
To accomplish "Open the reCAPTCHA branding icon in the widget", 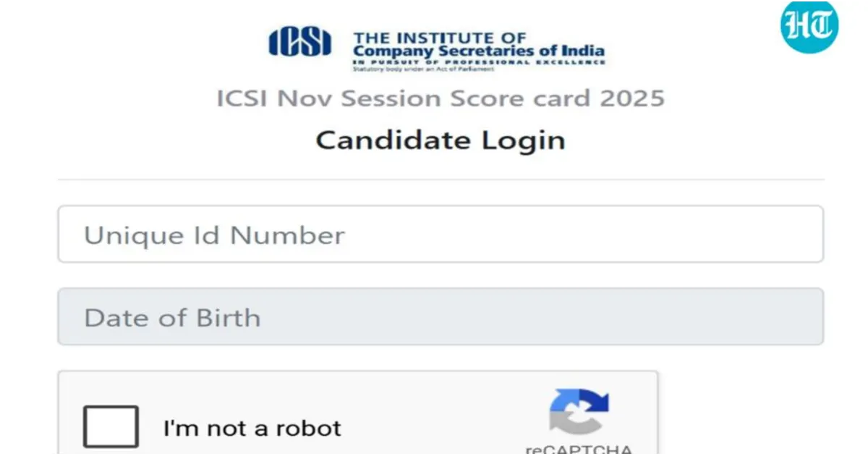I will tap(581, 413).
